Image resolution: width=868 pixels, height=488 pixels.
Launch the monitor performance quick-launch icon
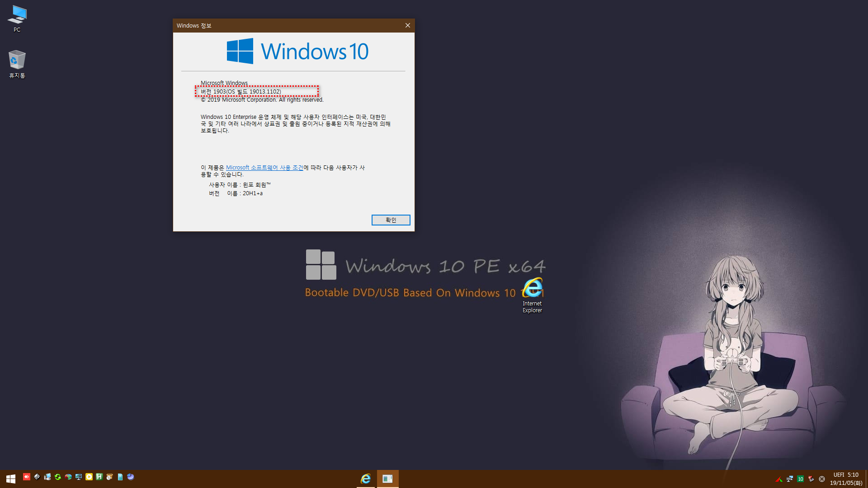click(x=79, y=477)
